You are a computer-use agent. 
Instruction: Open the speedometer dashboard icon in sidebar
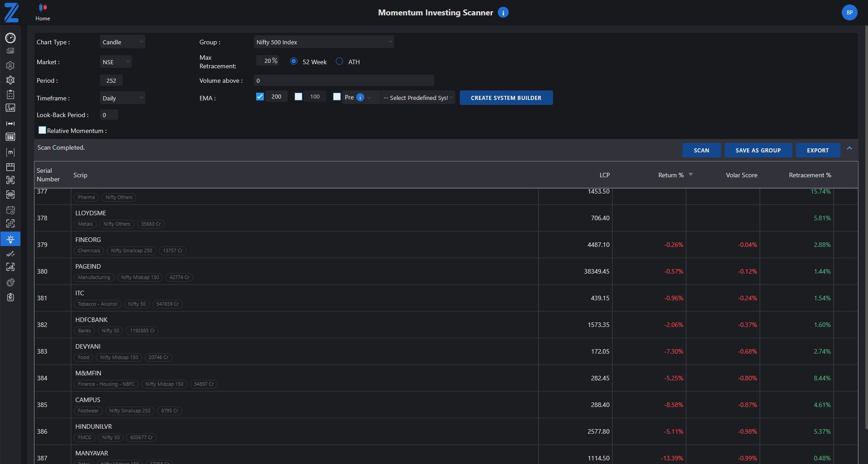(x=10, y=38)
